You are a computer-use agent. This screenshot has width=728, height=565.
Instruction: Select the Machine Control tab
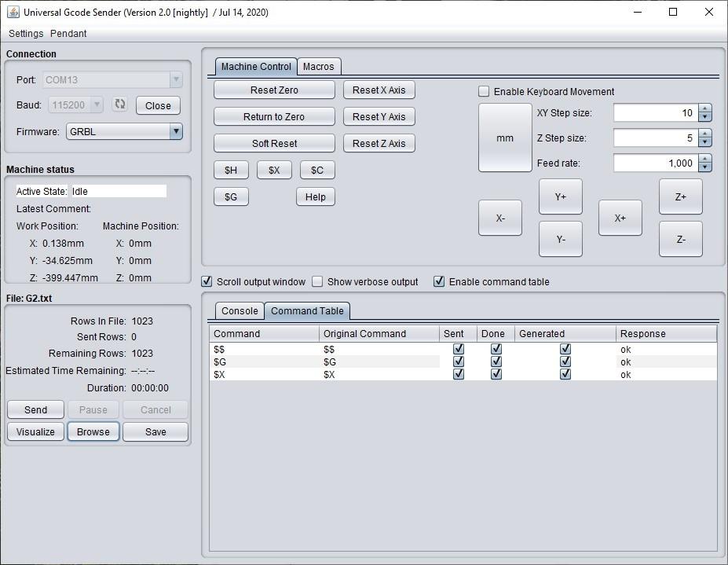256,67
